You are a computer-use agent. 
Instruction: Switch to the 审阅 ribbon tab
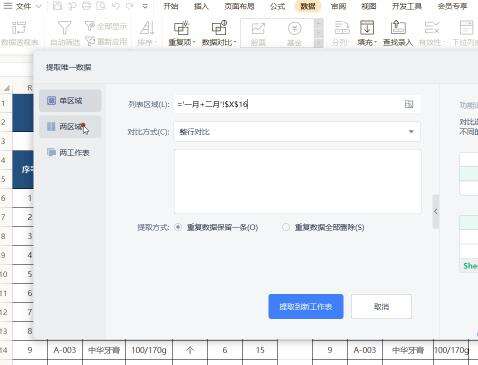(x=338, y=6)
